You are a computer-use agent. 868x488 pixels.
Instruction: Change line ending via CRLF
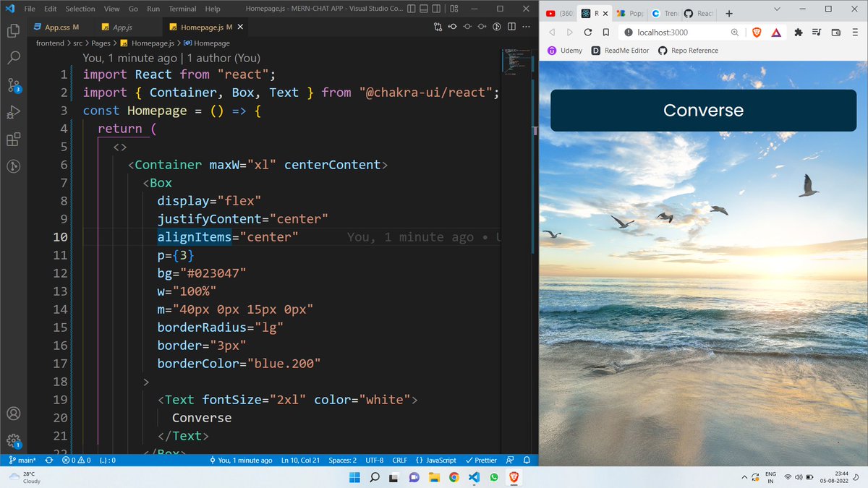point(400,460)
